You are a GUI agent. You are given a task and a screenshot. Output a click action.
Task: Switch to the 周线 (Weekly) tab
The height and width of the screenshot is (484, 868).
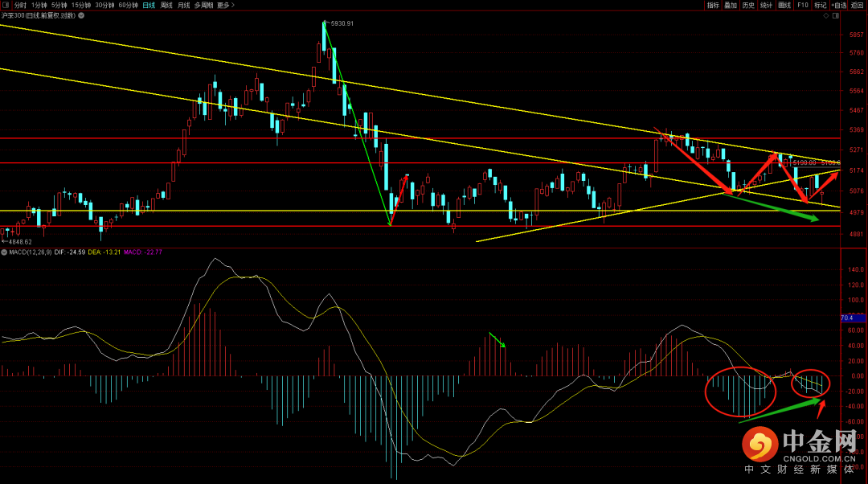(166, 5)
